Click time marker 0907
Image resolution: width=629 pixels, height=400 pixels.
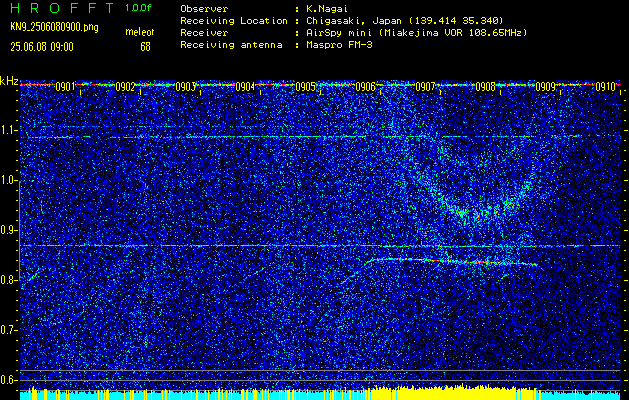pyautogui.click(x=425, y=87)
